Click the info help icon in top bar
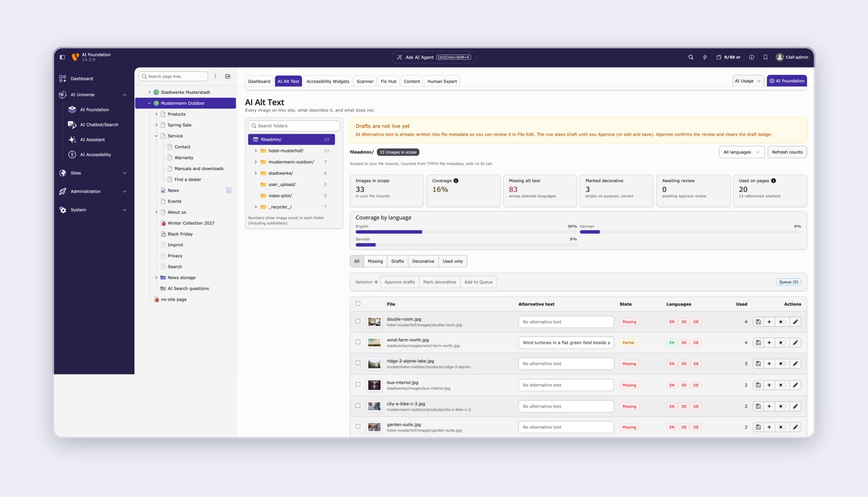The height and width of the screenshot is (497, 868). tap(751, 57)
